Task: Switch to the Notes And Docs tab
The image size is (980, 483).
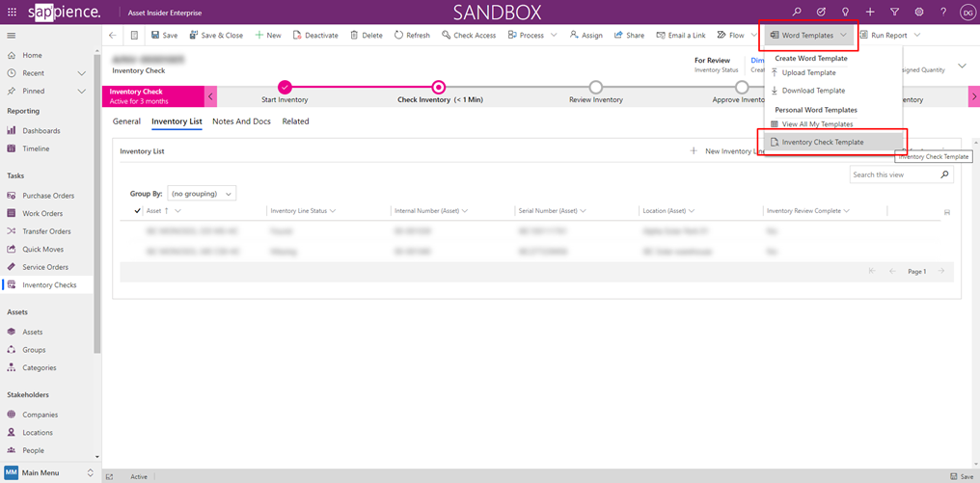Action: coord(241,121)
